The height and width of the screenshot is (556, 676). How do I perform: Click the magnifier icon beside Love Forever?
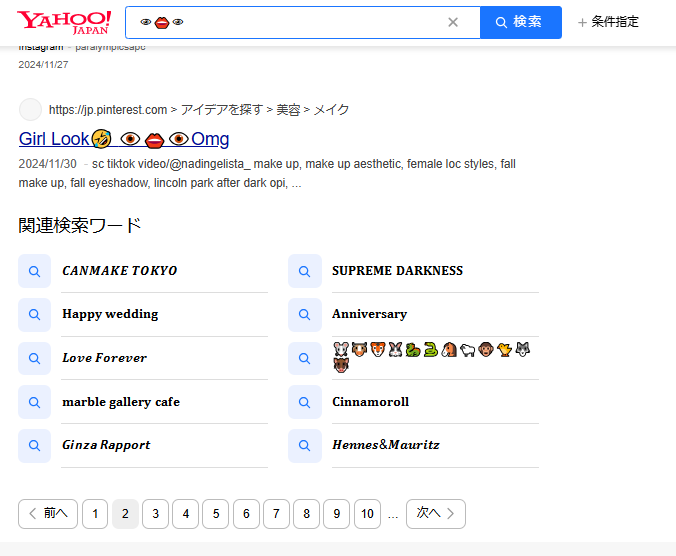pyautogui.click(x=34, y=358)
